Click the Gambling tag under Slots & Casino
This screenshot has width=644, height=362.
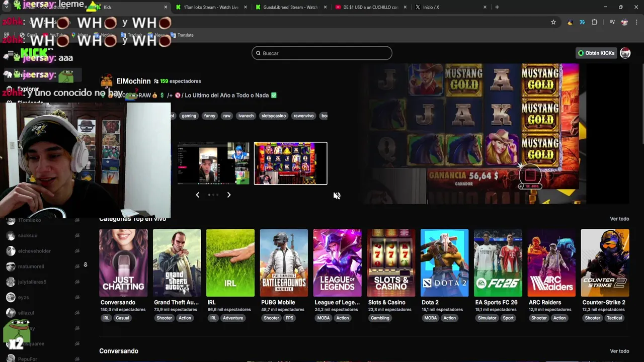(380, 318)
